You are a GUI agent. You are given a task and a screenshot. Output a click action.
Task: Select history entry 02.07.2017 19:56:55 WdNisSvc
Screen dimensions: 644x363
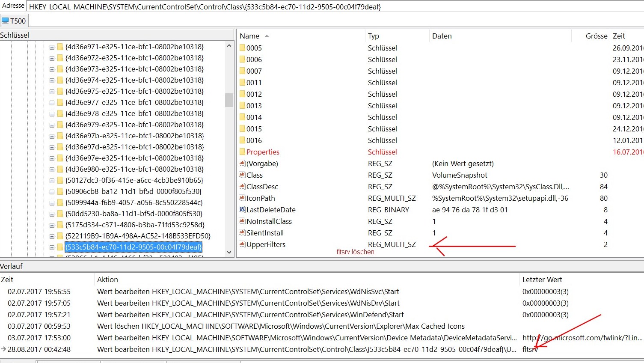pos(322,292)
